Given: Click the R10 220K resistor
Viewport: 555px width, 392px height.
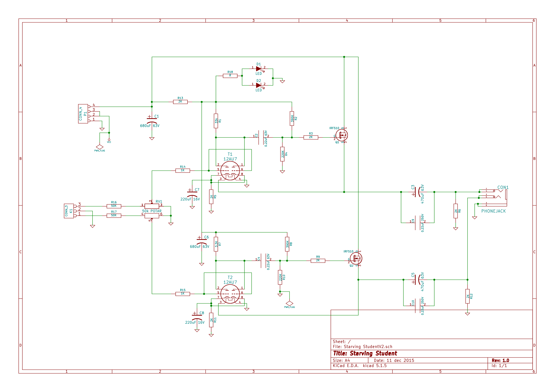Looking at the screenshot, I should click(280, 277).
